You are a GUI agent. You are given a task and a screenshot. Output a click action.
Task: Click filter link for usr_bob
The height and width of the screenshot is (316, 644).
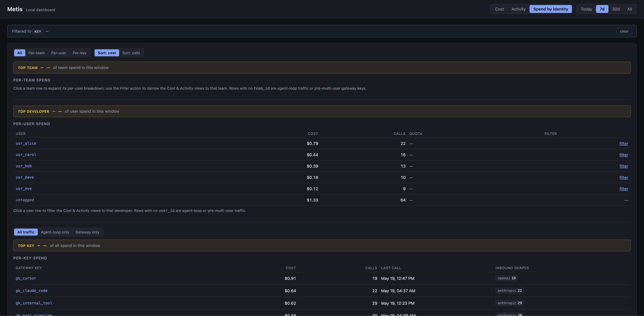tap(624, 166)
